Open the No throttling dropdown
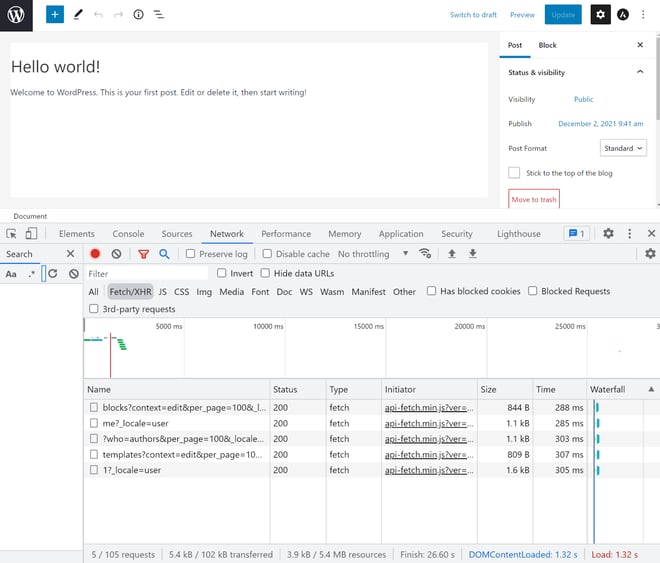 (373, 254)
